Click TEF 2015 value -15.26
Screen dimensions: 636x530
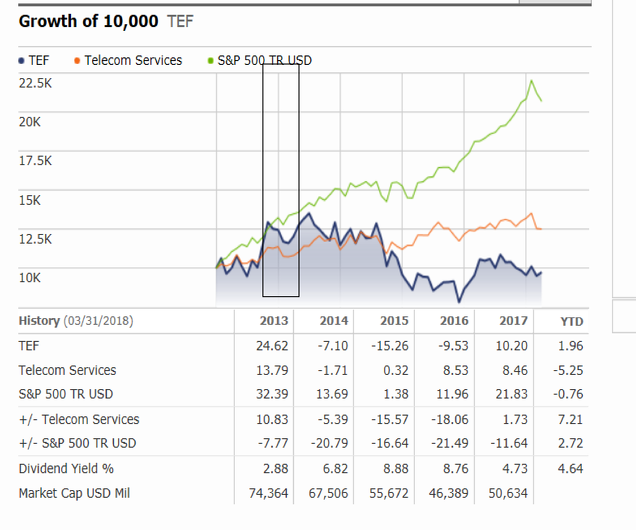pyautogui.click(x=390, y=346)
